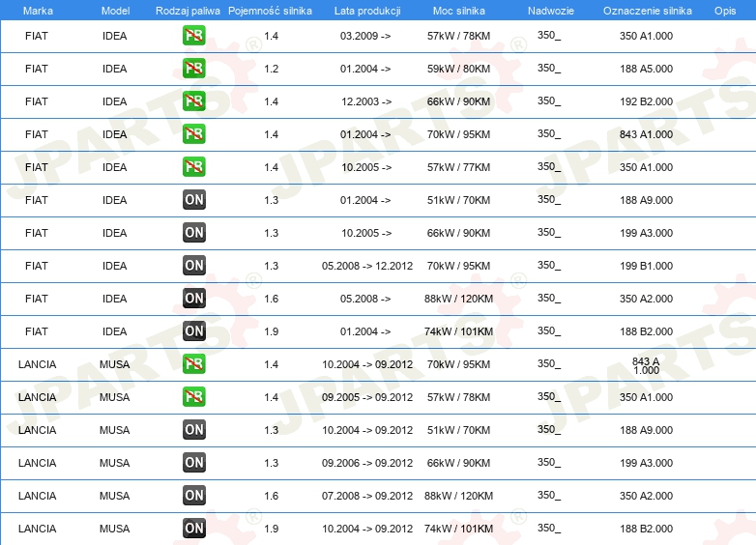This screenshot has width=756, height=545.
Task: Click the PB icon for LANCIA MUSA 78KM
Action: coord(193,396)
